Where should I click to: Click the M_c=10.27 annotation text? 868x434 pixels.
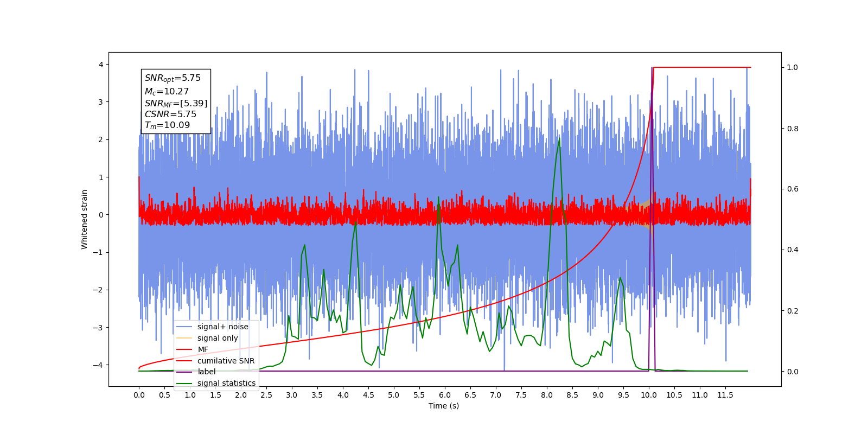click(167, 92)
